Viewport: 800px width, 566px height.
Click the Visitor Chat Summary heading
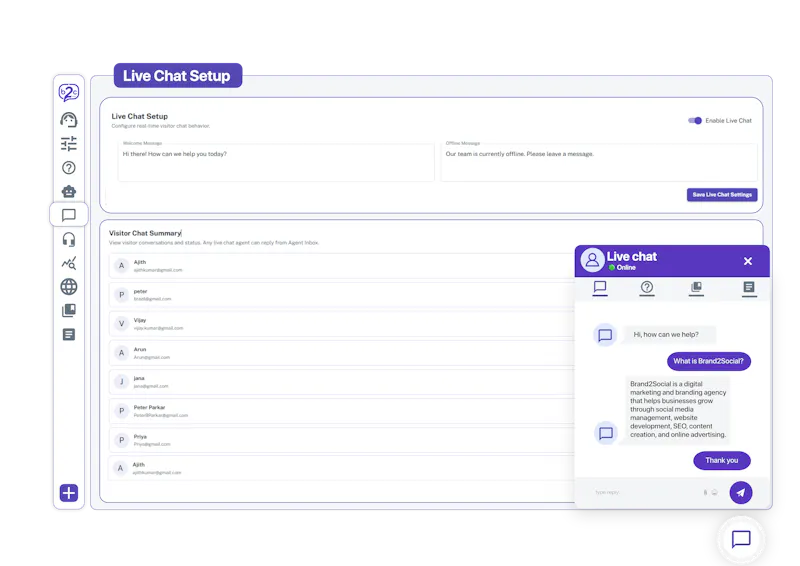click(x=145, y=233)
